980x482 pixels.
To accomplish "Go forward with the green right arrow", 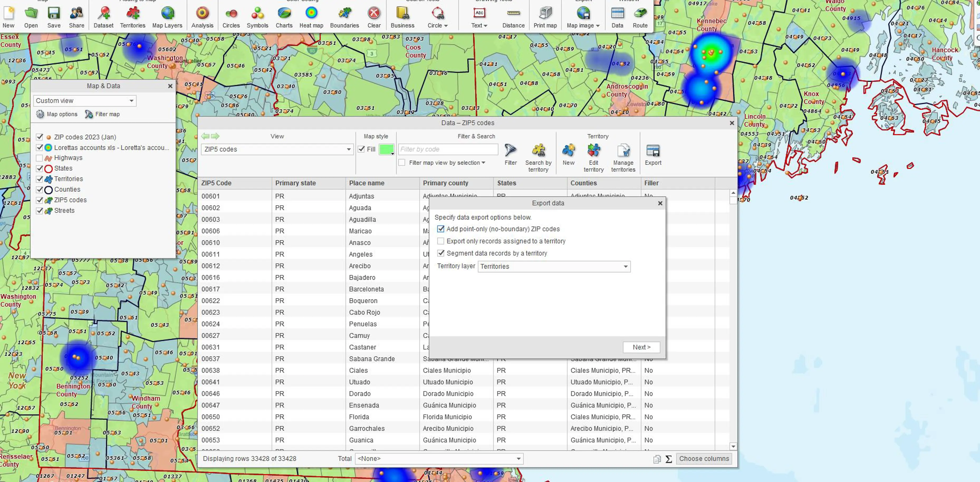I will pos(215,136).
